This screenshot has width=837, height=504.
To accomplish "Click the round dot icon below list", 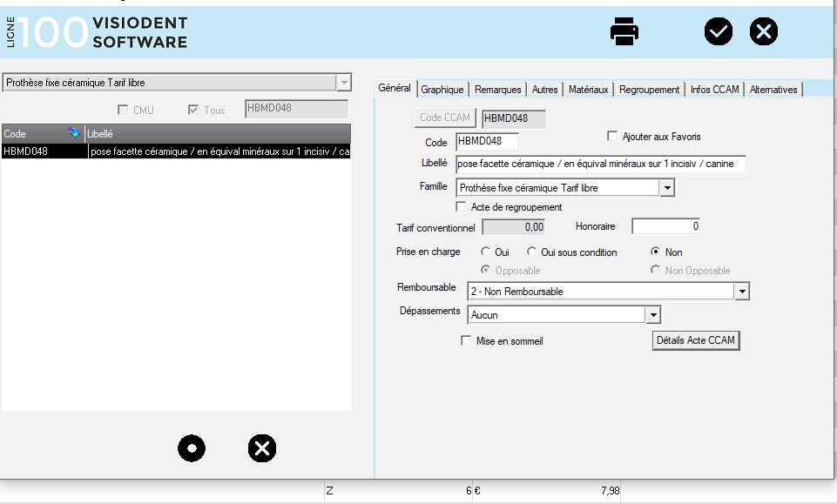I will pyautogui.click(x=192, y=448).
